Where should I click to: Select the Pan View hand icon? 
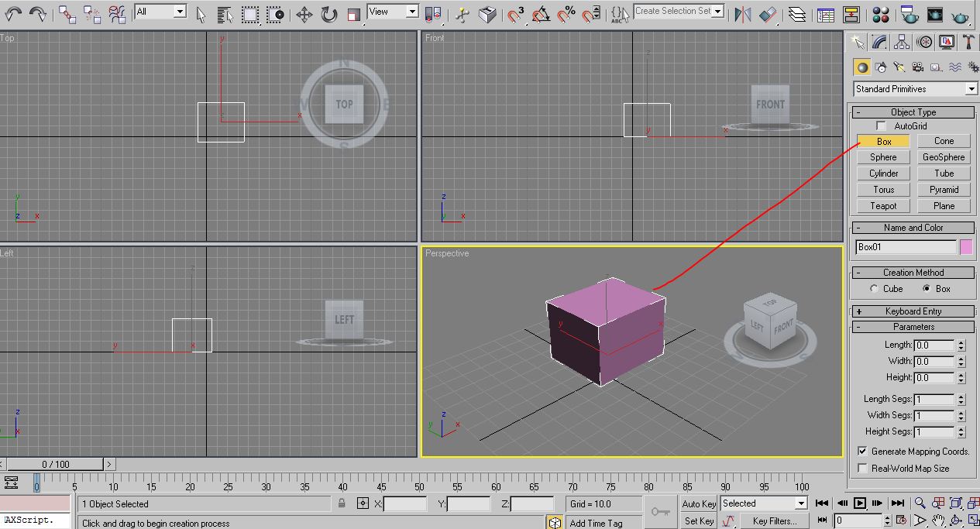coord(939,520)
